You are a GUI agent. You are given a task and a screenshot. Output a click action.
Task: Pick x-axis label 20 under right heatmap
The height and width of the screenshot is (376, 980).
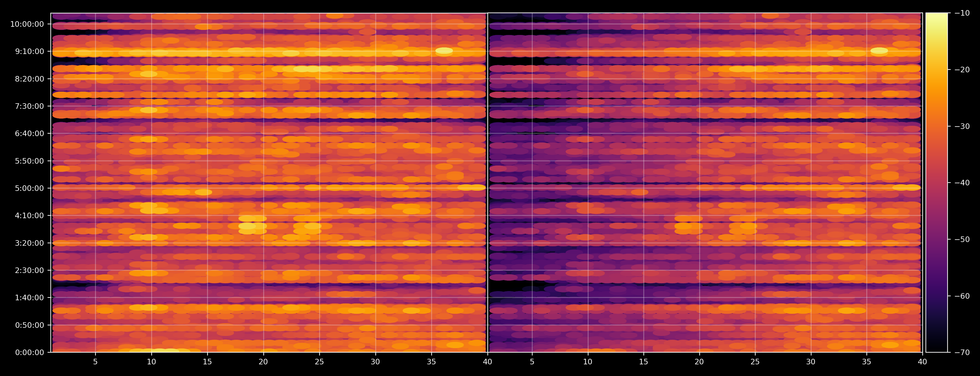pos(699,362)
